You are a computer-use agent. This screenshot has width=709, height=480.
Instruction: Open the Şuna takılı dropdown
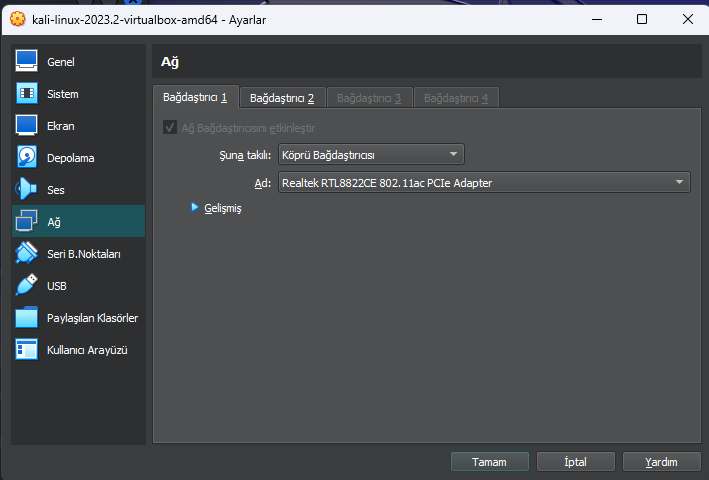pyautogui.click(x=371, y=155)
